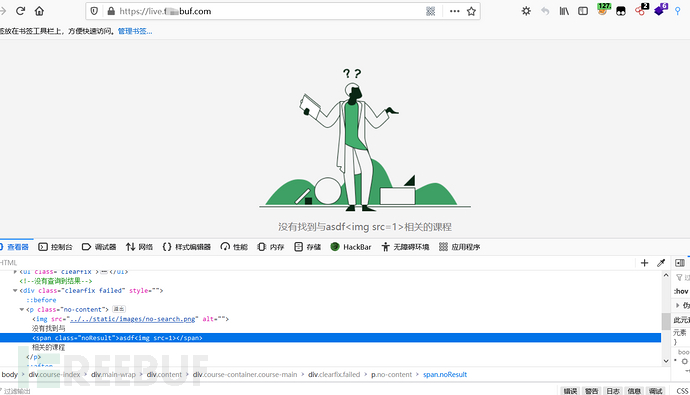This screenshot has height=395, width=690.
Task: Select span.noResult breadcrumb
Action: tap(445, 375)
